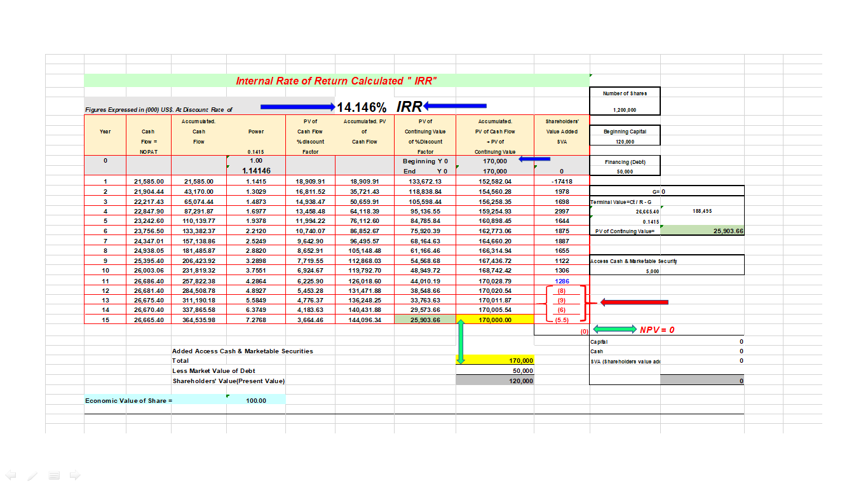Go to previous slide with left arrow
Screen dimensions: 868x488
[x=10, y=474]
